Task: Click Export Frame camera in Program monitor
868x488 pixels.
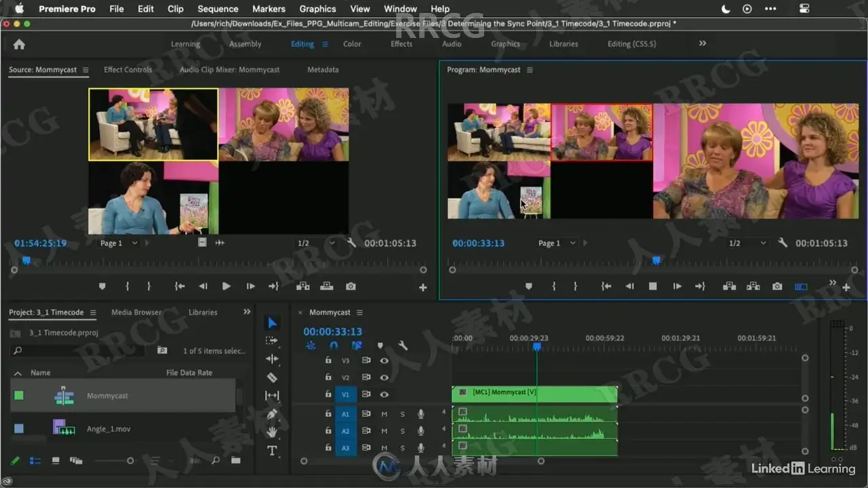Action: pyautogui.click(x=777, y=287)
